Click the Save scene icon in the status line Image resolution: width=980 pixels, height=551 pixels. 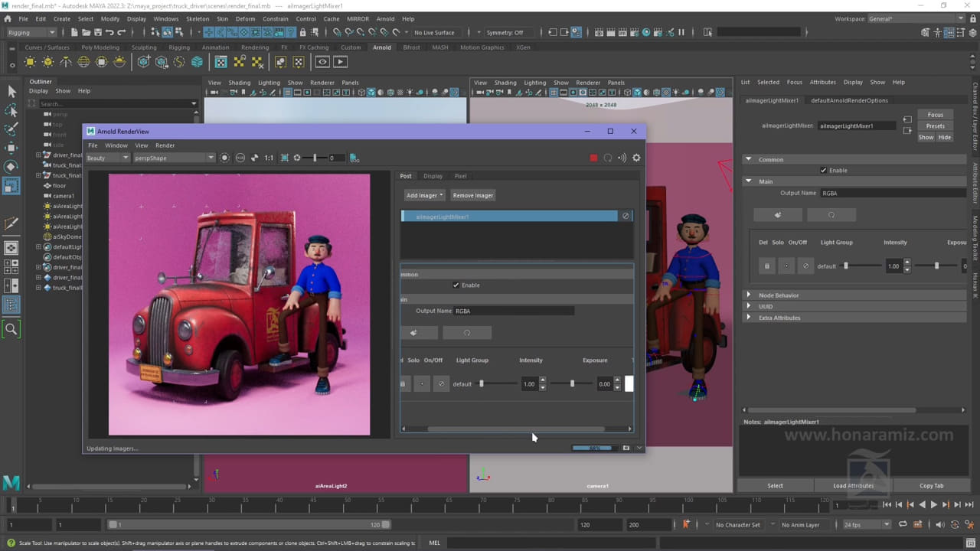point(97,32)
